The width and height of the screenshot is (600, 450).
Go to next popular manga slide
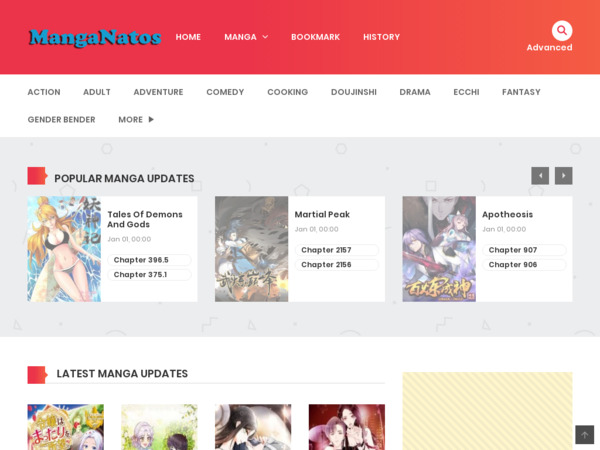564,176
